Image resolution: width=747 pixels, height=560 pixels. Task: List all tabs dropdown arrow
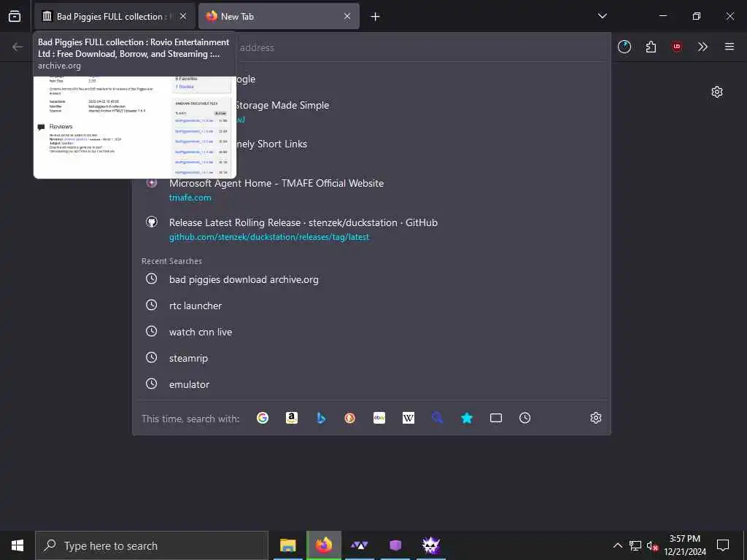point(602,16)
